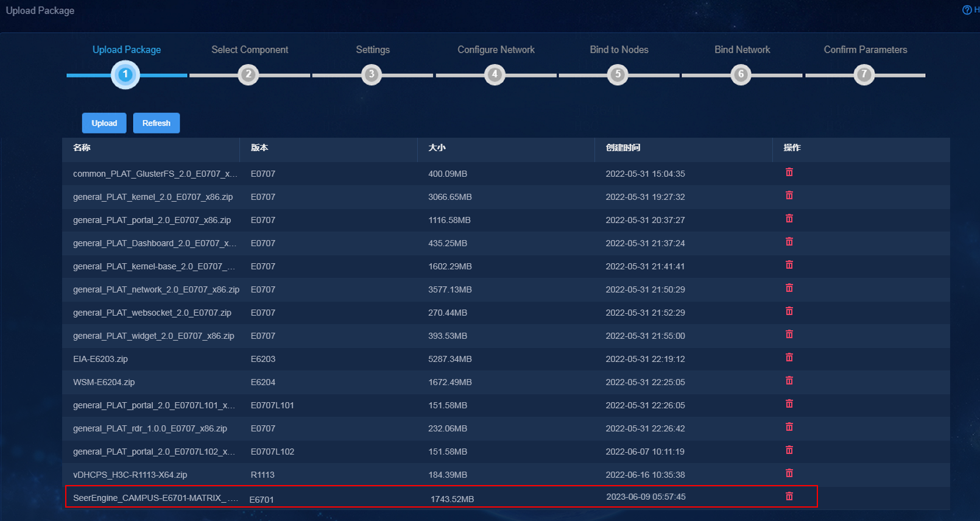980x521 pixels.
Task: Go to step 4 Configure Network
Action: pyautogui.click(x=496, y=50)
